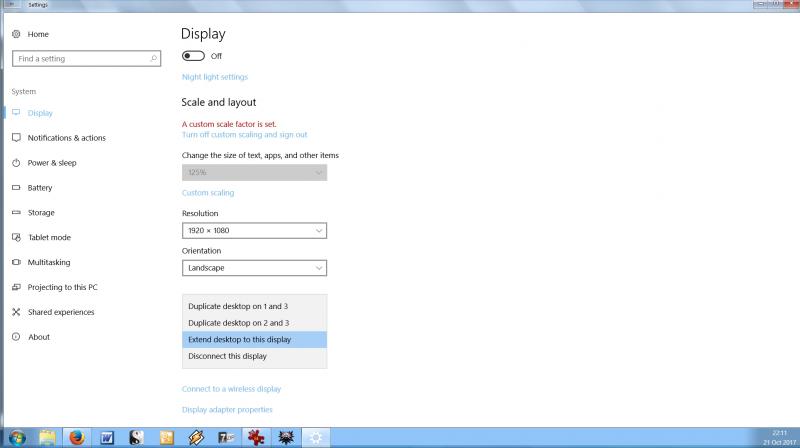The width and height of the screenshot is (800, 448).
Task: Open the Battery settings icon
Action: pyautogui.click(x=16, y=188)
